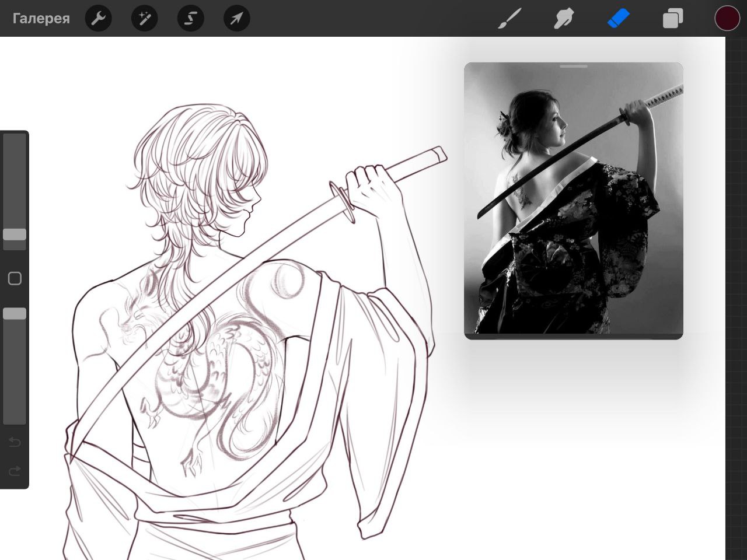The width and height of the screenshot is (747, 560).
Task: Open the dark red color picker
Action: click(x=727, y=19)
